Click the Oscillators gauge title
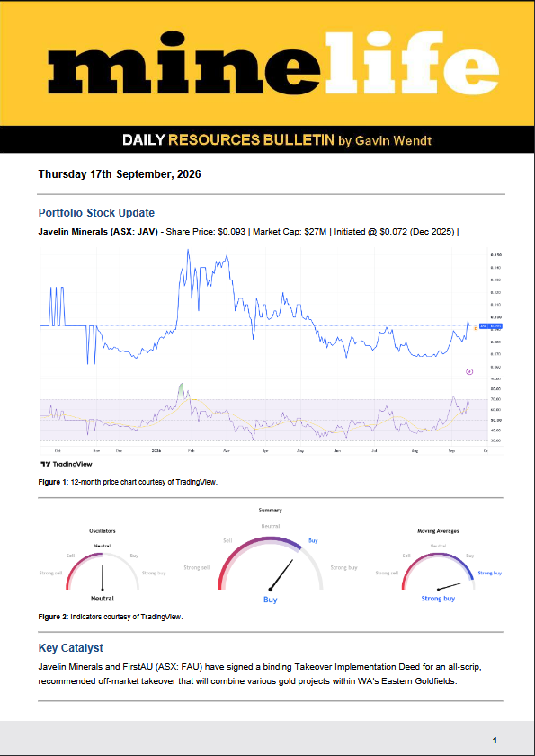Viewport: 535px width, 756px height. tap(103, 531)
